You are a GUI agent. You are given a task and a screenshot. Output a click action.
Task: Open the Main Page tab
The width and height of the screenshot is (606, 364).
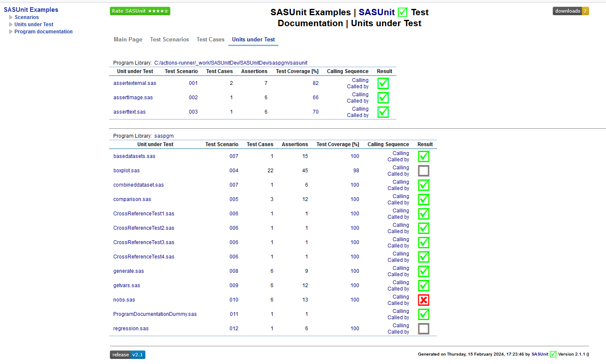point(128,39)
